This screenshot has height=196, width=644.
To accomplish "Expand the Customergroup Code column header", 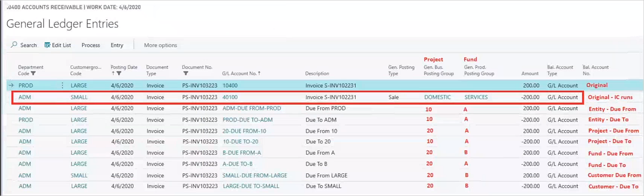I will [85, 70].
